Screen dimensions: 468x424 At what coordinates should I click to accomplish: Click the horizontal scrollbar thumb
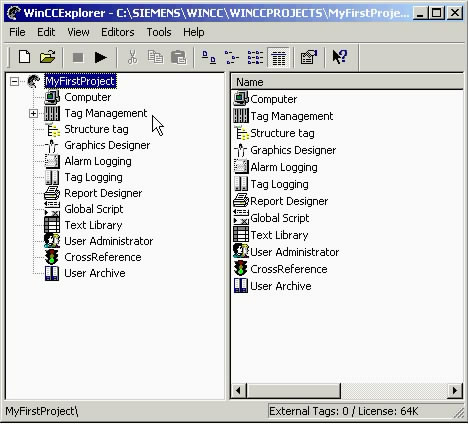point(294,390)
